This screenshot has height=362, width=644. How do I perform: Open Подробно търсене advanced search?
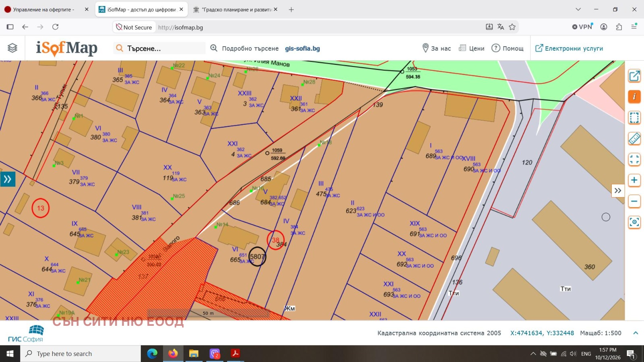coord(245,48)
